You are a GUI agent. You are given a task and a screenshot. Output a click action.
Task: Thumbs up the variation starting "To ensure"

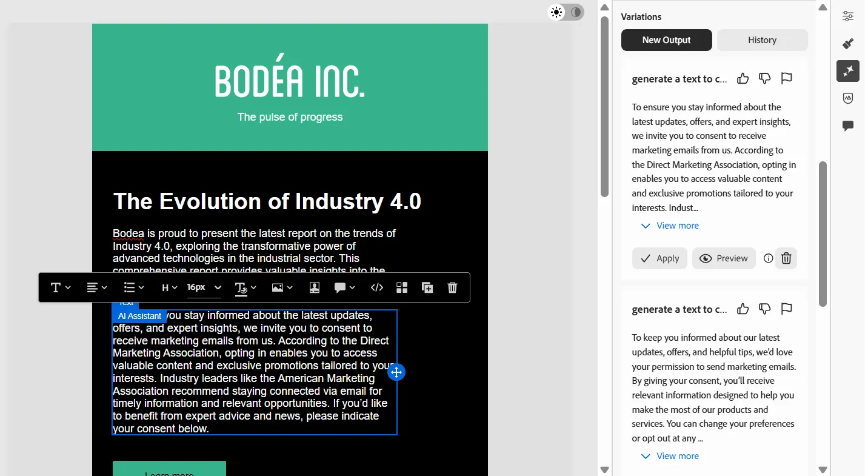(743, 78)
